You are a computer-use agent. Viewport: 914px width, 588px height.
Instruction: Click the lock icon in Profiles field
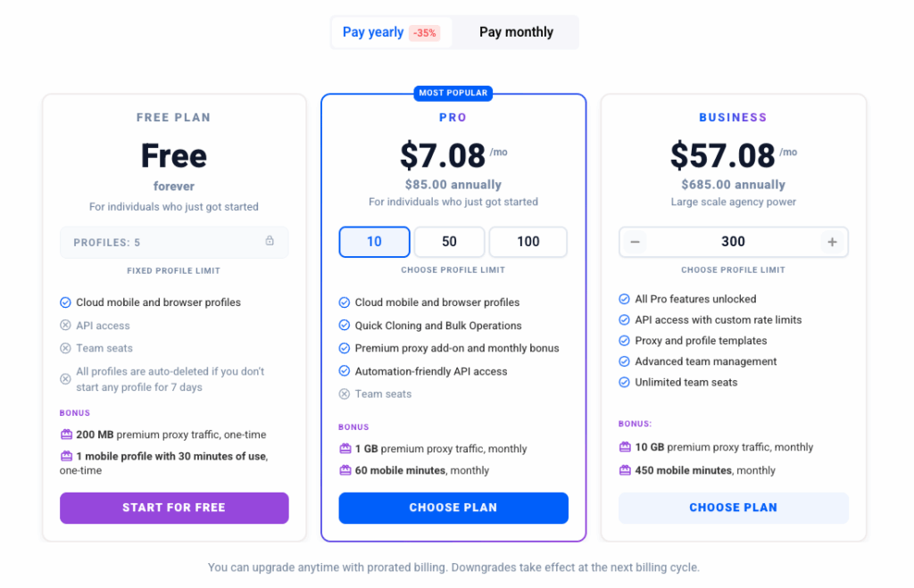(270, 241)
